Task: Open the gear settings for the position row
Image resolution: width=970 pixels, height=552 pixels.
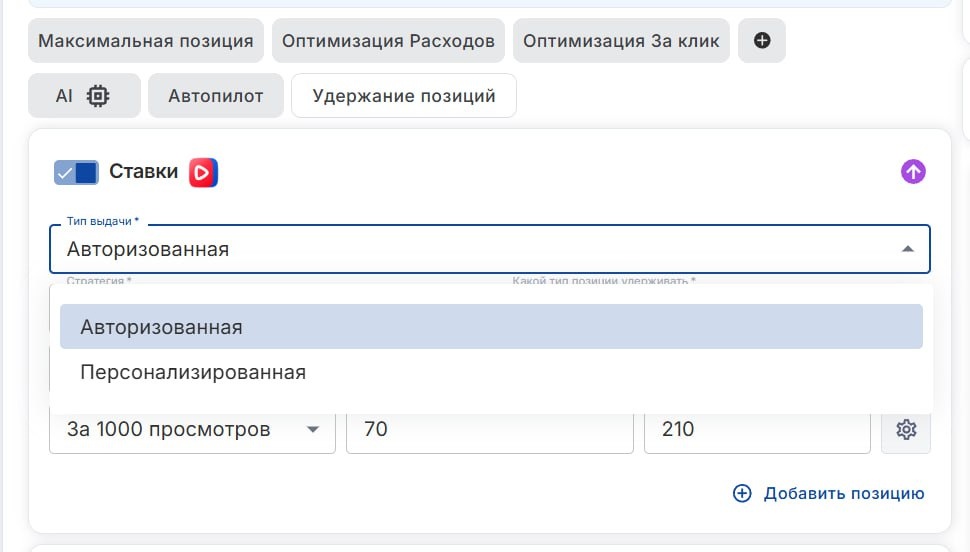Action: tap(906, 429)
